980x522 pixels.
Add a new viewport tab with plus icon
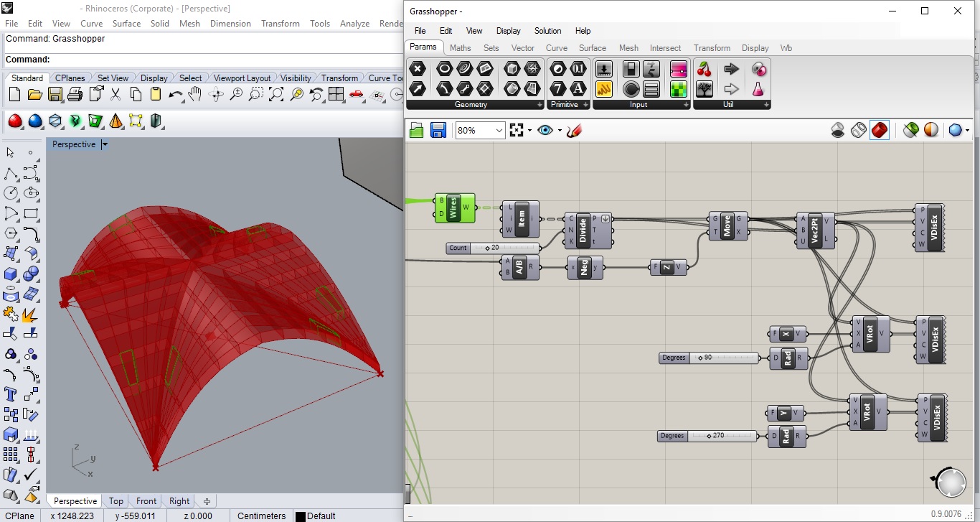[x=207, y=501]
